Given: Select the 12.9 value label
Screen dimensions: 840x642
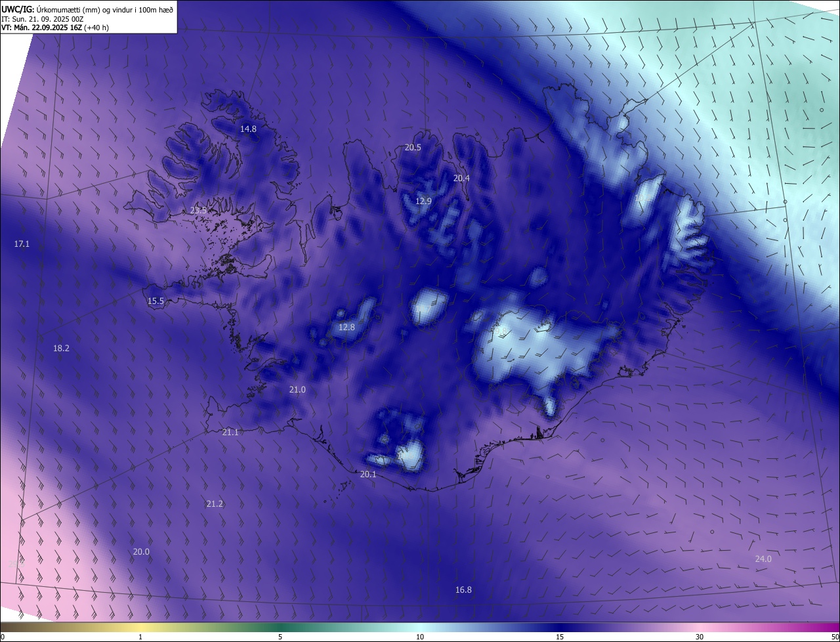Looking at the screenshot, I should point(423,201).
